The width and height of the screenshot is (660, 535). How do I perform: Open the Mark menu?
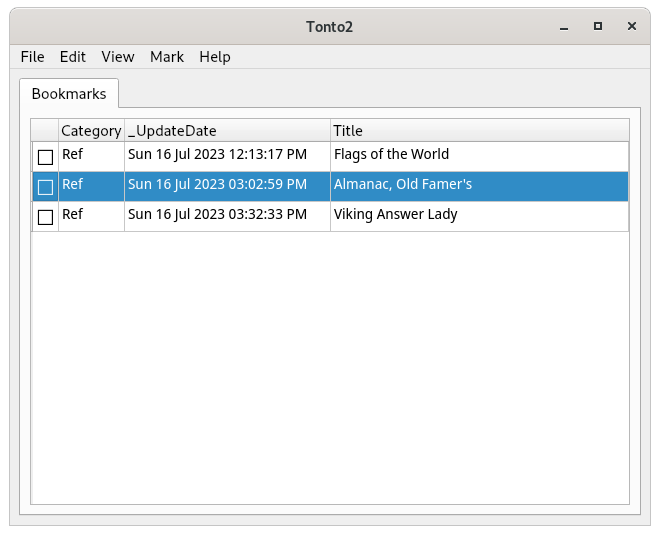(x=167, y=57)
